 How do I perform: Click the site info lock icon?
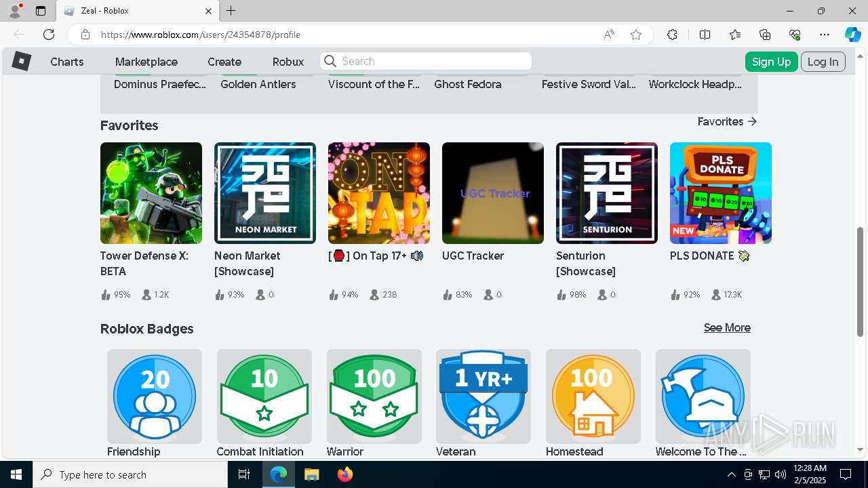(85, 35)
